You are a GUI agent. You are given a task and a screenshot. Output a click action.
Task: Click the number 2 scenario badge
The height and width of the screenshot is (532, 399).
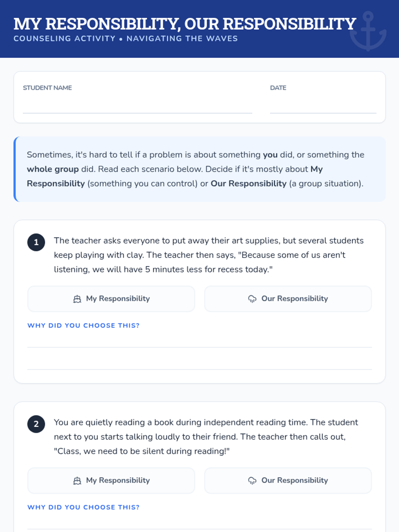36,424
